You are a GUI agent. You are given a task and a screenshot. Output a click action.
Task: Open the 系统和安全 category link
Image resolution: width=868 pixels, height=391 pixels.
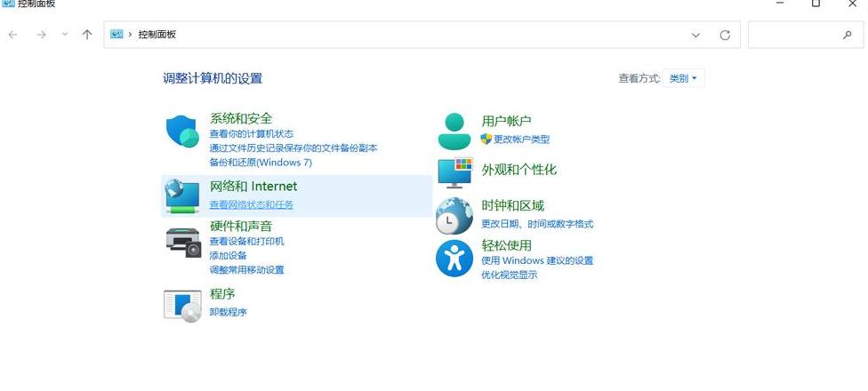241,118
